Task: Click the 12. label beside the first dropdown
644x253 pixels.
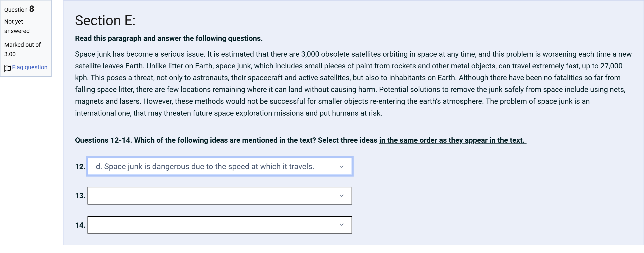Action: tap(80, 166)
